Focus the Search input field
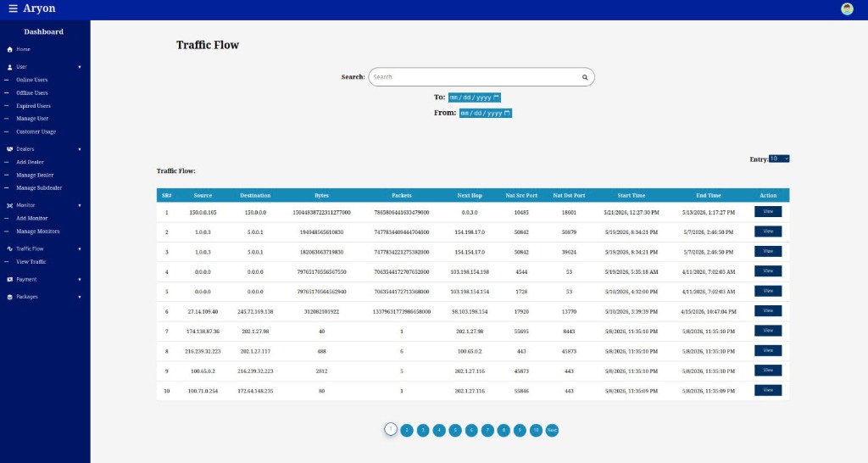The image size is (868, 463). pyautogui.click(x=481, y=77)
